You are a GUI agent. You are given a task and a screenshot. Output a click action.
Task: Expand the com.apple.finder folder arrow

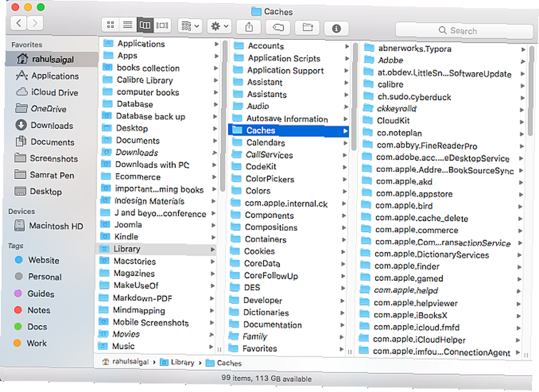(x=519, y=267)
